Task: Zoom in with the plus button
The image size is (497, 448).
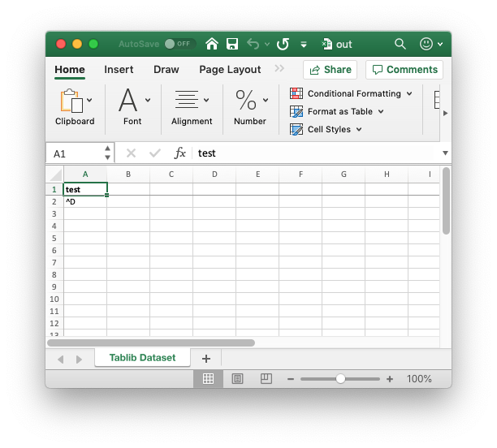Action: pos(390,379)
